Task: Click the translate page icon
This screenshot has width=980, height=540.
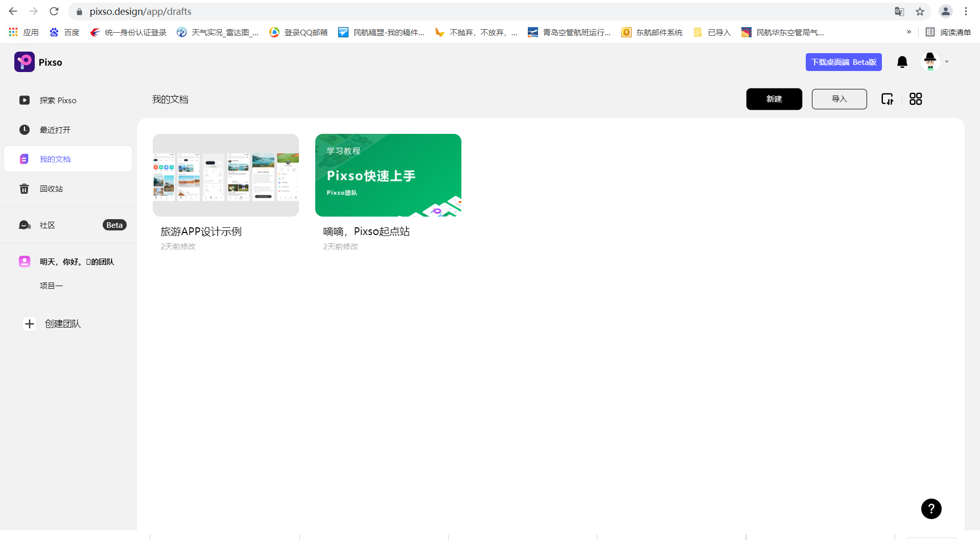Action: coord(899,11)
